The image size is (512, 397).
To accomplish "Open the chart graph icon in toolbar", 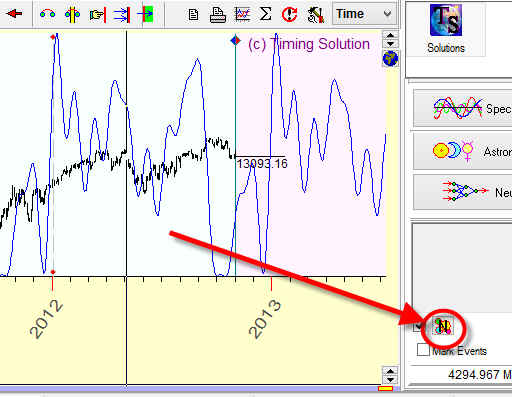I will (242, 14).
